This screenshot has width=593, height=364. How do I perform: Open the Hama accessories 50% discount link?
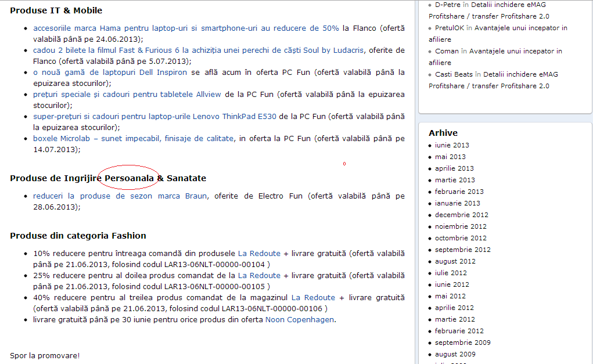pos(186,28)
